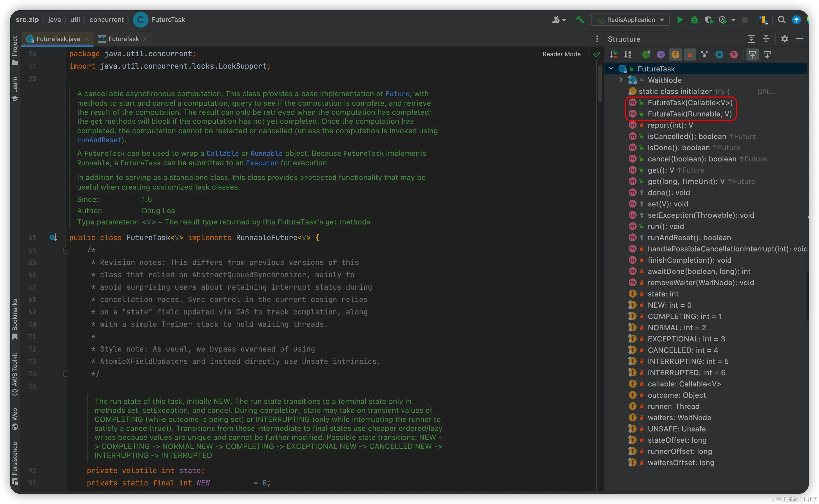The image size is (819, 504).
Task: Follow the runAndReset doc link
Action: (x=99, y=140)
